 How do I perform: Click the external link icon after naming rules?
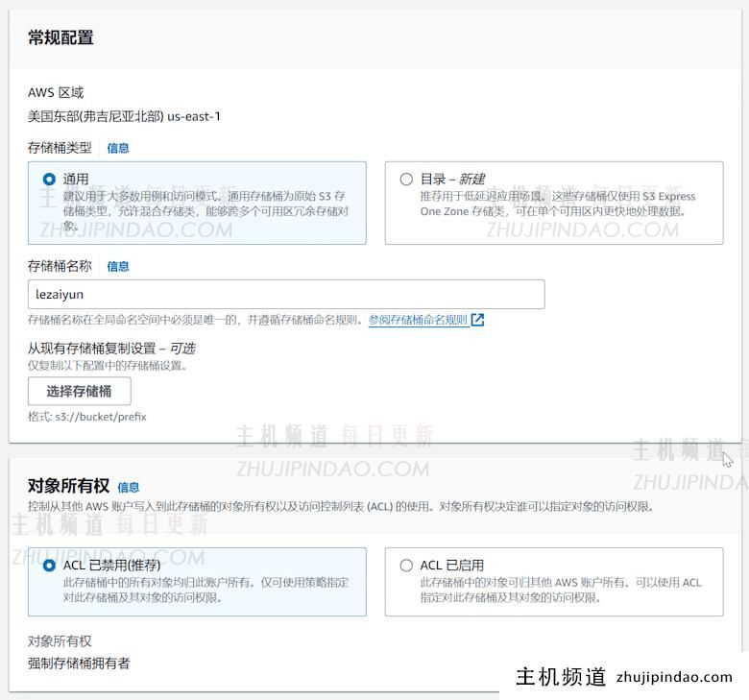point(477,320)
